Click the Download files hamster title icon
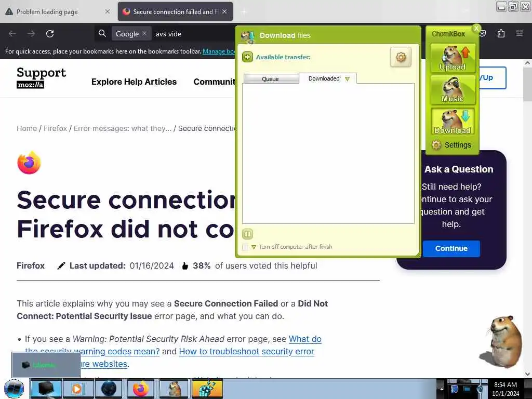 click(248, 36)
